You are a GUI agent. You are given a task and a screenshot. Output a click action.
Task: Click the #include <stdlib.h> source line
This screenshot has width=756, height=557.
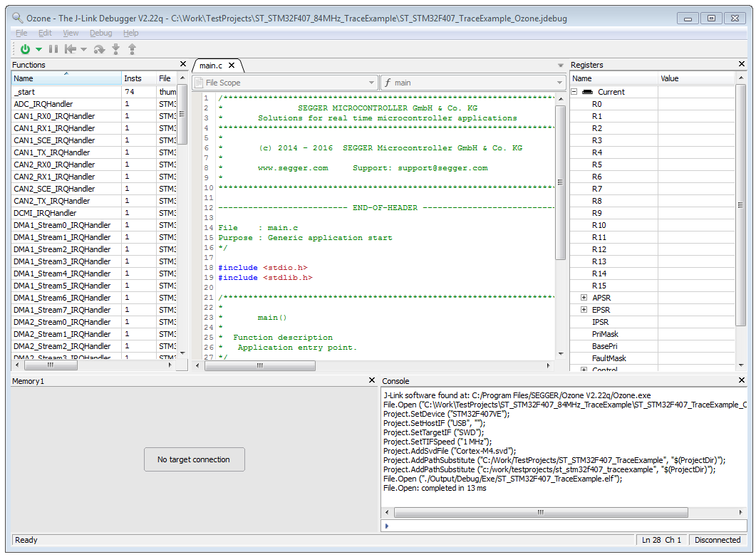(x=265, y=278)
